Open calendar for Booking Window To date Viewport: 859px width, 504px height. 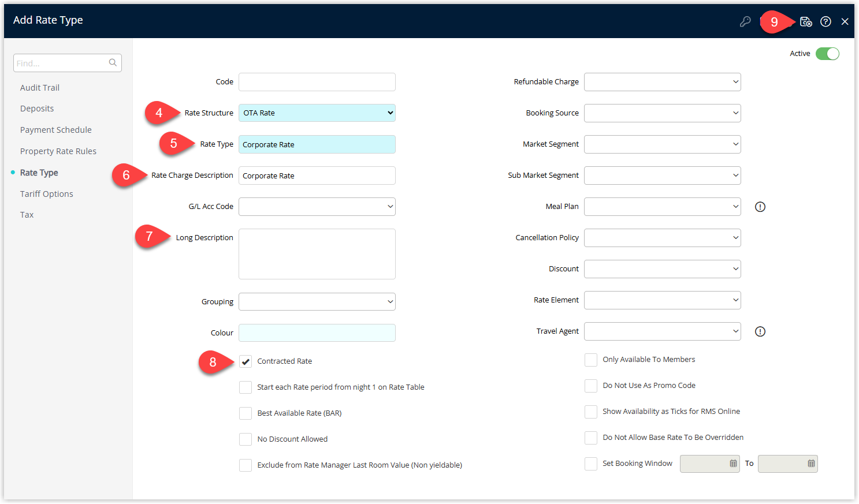[x=811, y=464]
